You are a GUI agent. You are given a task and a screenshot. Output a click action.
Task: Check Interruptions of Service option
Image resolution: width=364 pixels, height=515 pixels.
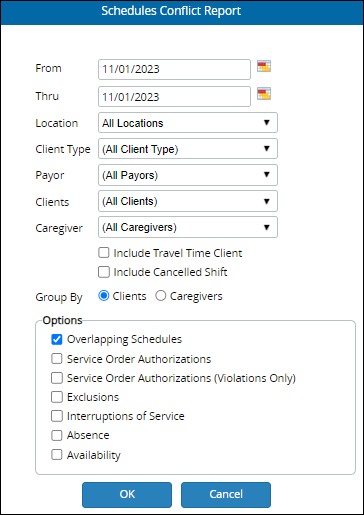(57, 416)
